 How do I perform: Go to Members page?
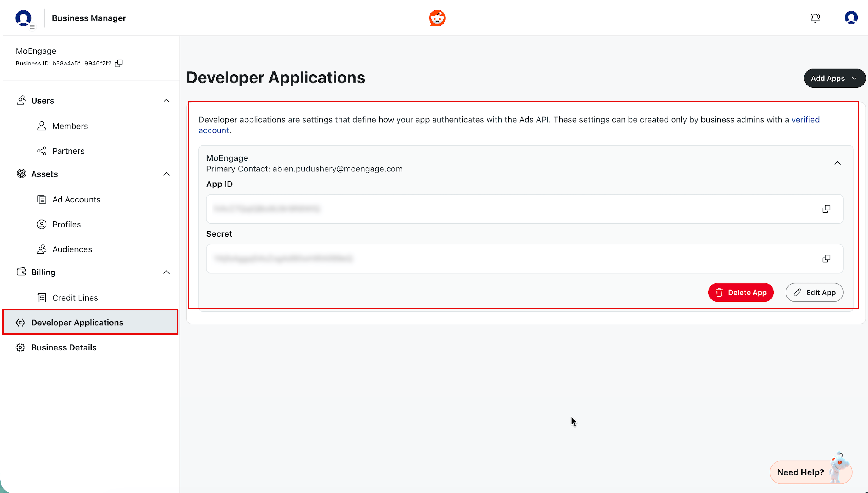[x=70, y=126]
